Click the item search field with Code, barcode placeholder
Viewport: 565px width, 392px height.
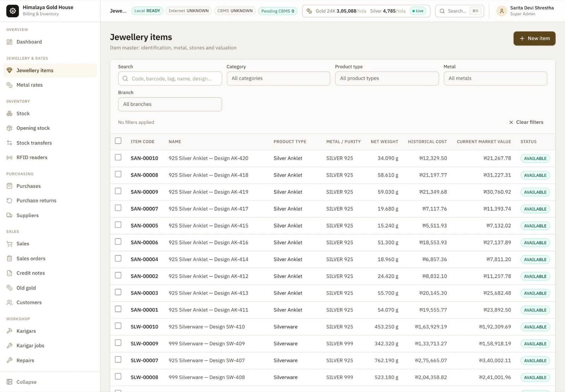point(170,78)
